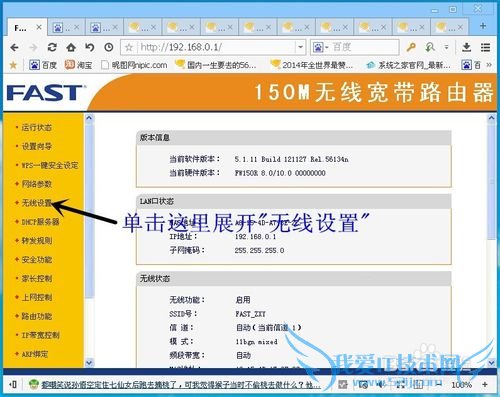Open 安全功能 menu item
The height and width of the screenshot is (397, 500).
point(37,260)
